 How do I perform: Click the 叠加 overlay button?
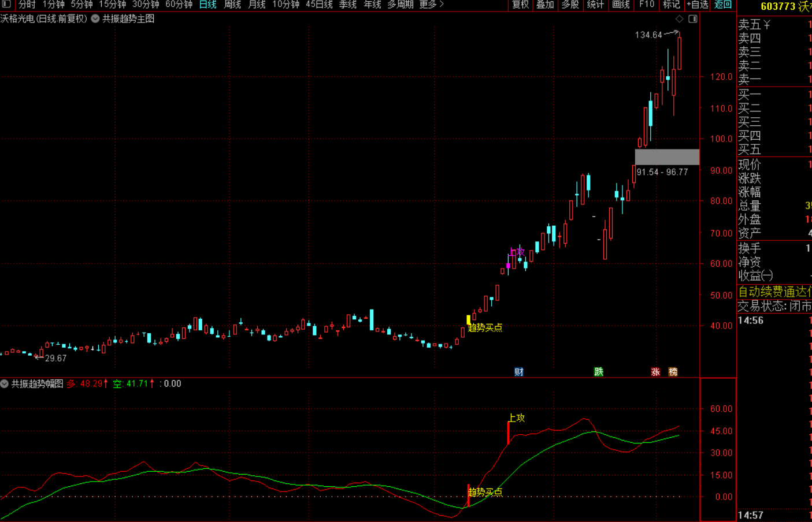pyautogui.click(x=545, y=5)
